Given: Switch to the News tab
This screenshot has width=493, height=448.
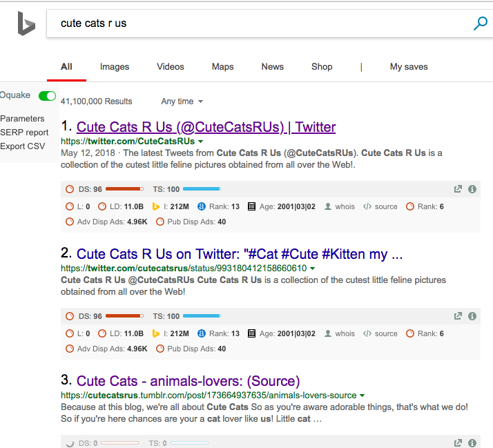Looking at the screenshot, I should point(272,67).
